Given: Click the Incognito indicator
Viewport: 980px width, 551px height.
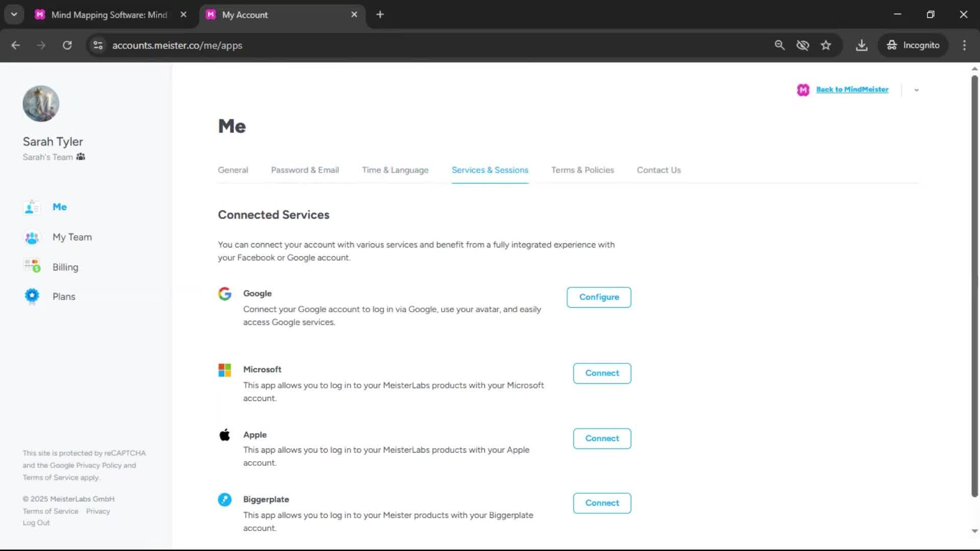Looking at the screenshot, I should 913,45.
